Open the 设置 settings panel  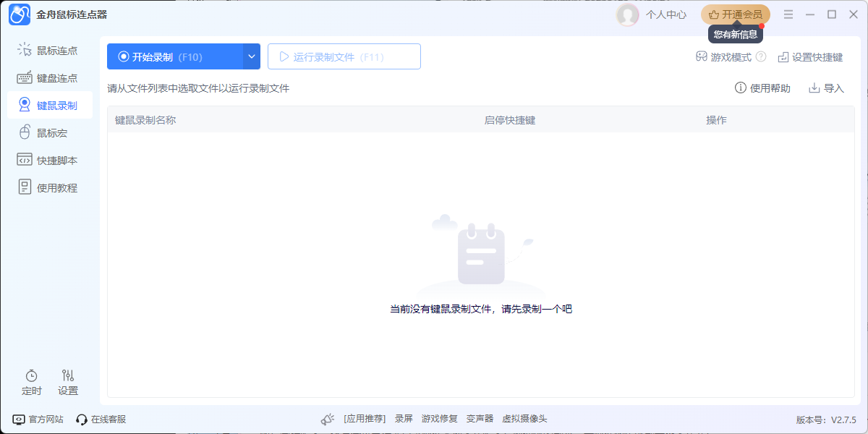67,382
